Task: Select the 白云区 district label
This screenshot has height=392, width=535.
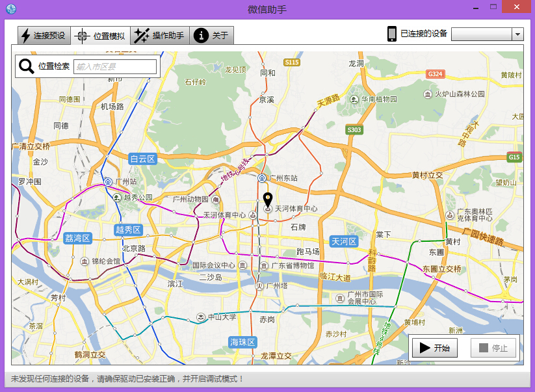Action: click(142, 159)
